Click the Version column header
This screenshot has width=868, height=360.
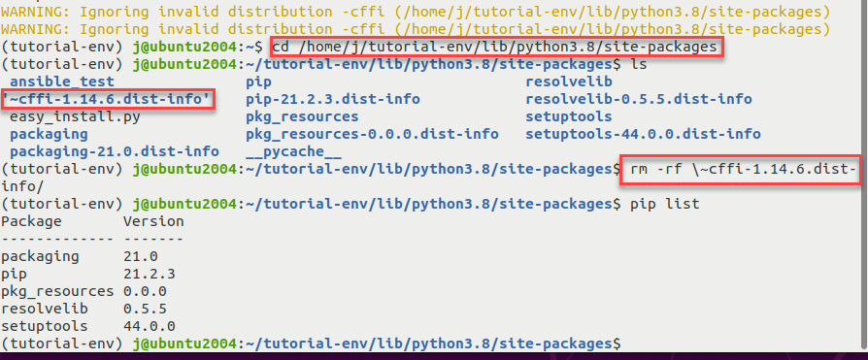pos(153,222)
